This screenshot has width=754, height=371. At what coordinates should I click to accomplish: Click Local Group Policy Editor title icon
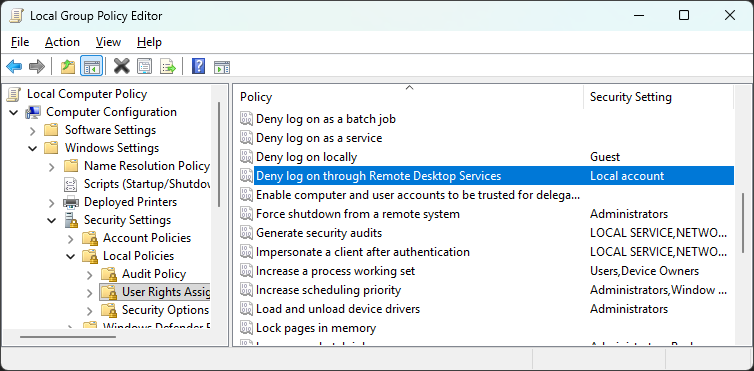(x=15, y=16)
